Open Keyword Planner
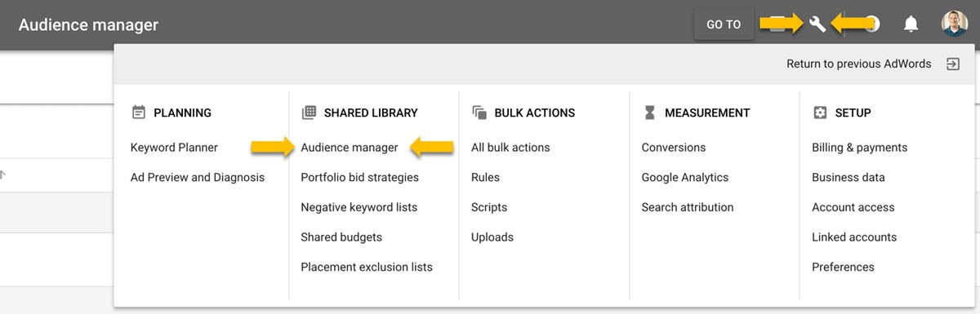The image size is (980, 314). (x=174, y=148)
